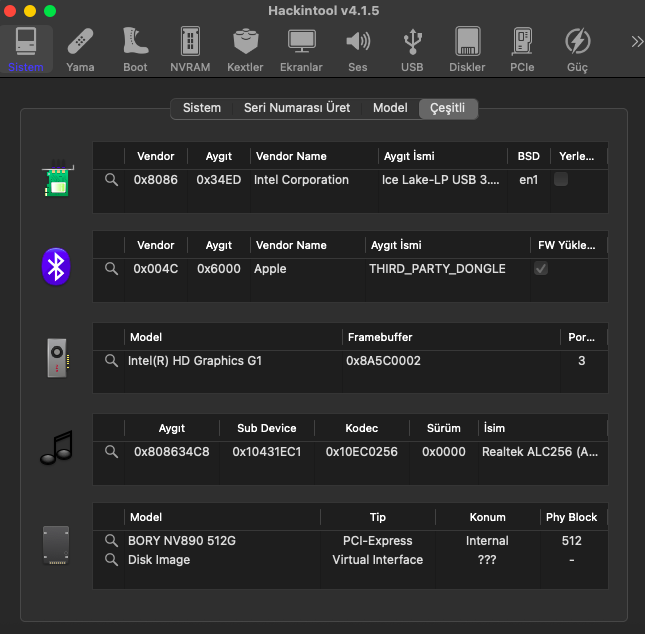
Task: Click the Phy Block column header
Action: pos(573,517)
